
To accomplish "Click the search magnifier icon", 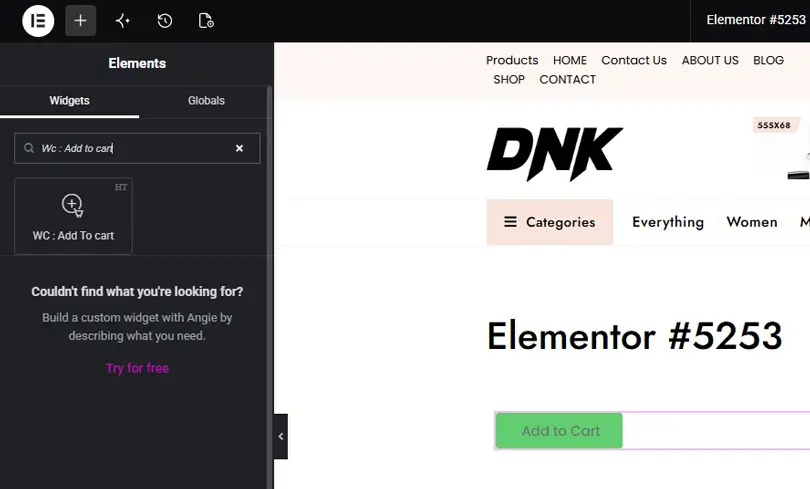I will [x=29, y=148].
